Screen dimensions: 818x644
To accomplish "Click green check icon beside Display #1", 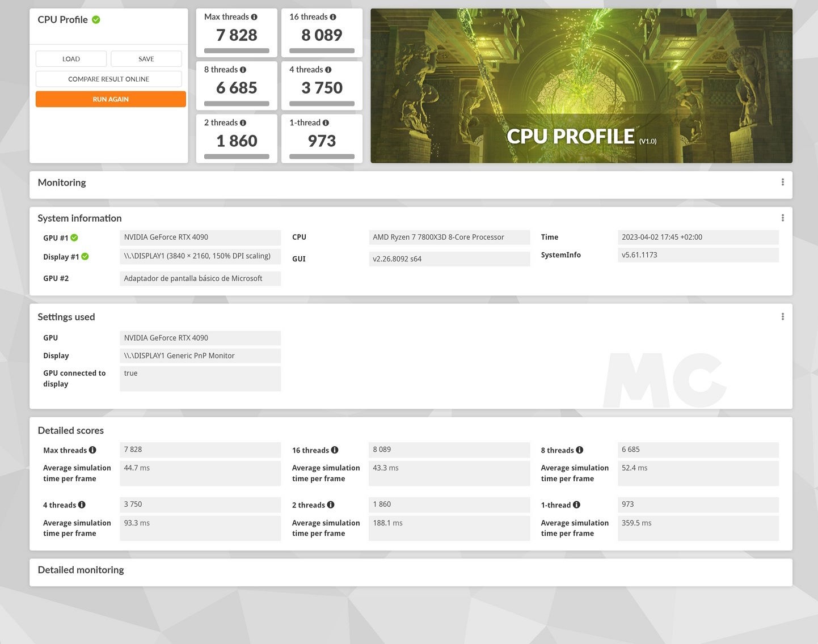I will 85,257.
